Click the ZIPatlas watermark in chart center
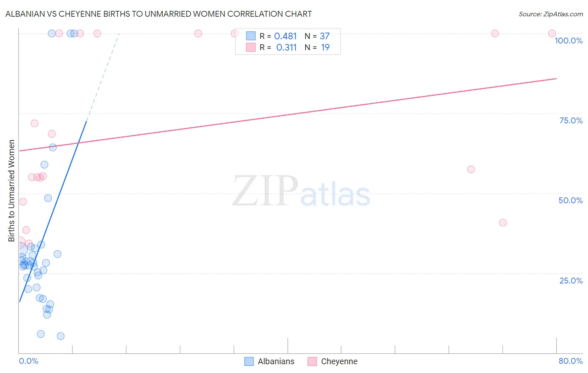 [x=301, y=192]
